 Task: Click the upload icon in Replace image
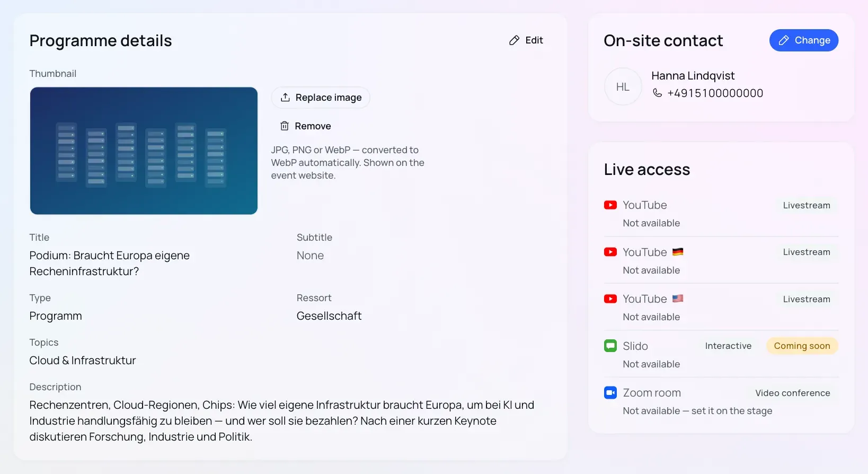[x=285, y=98]
